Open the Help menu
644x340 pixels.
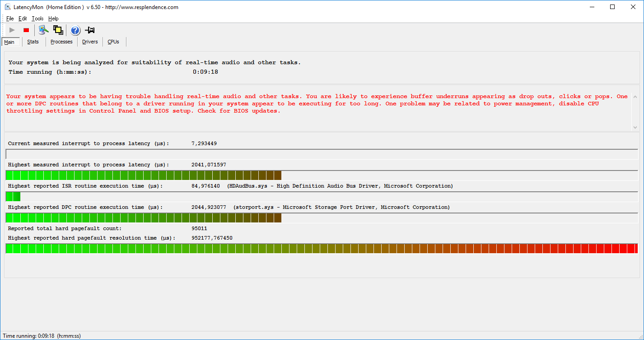pos(53,19)
